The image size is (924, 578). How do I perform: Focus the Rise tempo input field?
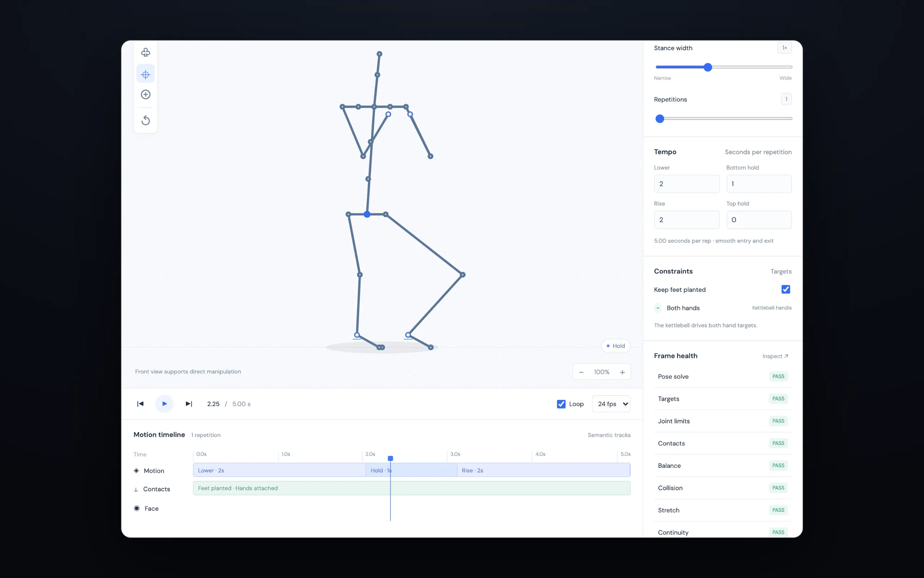[x=687, y=220]
